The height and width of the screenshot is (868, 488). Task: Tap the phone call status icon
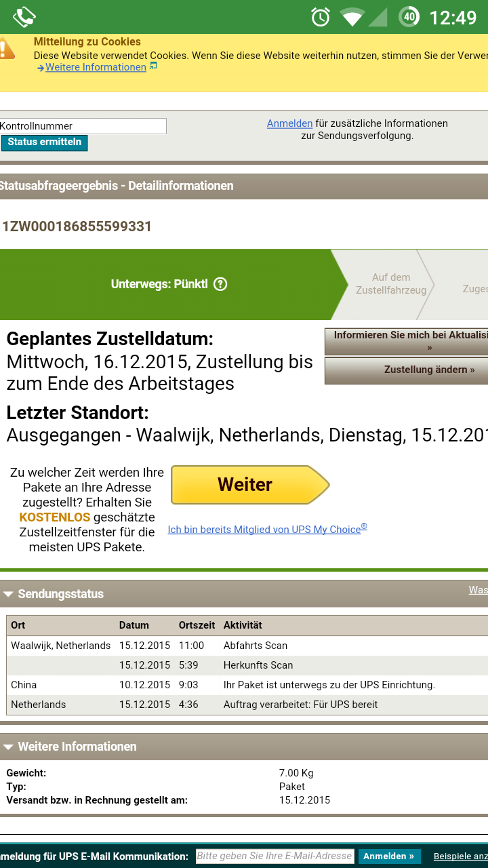24,16
